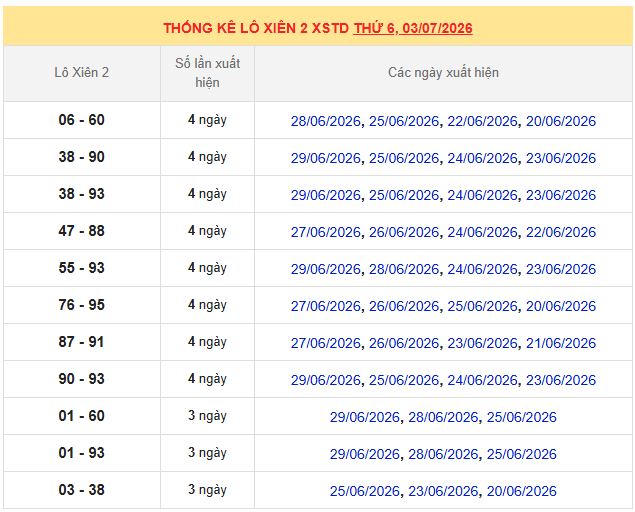
Task: Open 26/06/2026 in the 76 - 95 row
Action: pyautogui.click(x=404, y=306)
